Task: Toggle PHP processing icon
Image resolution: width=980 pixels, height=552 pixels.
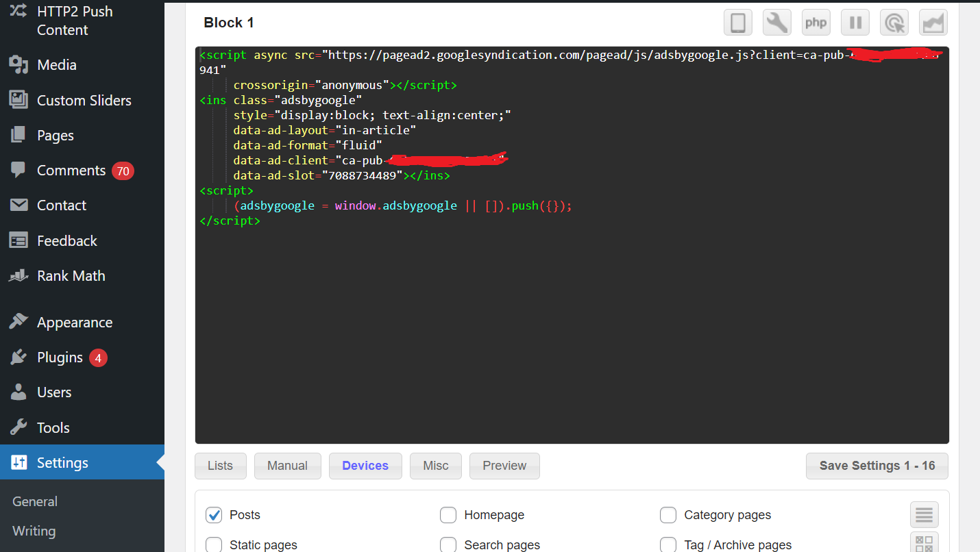Action: point(816,23)
